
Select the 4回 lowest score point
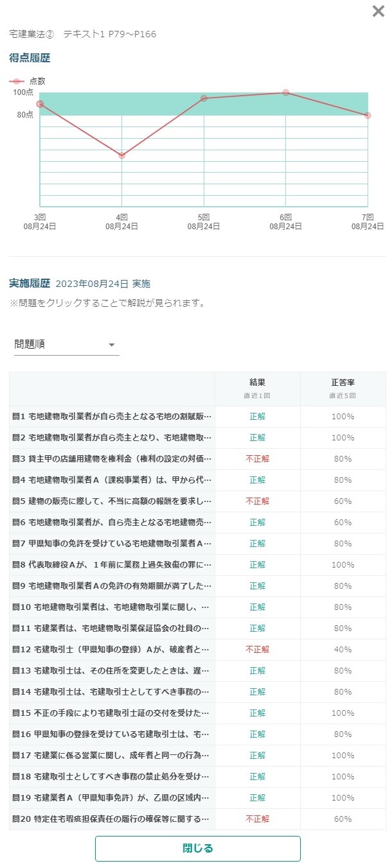coord(122,155)
